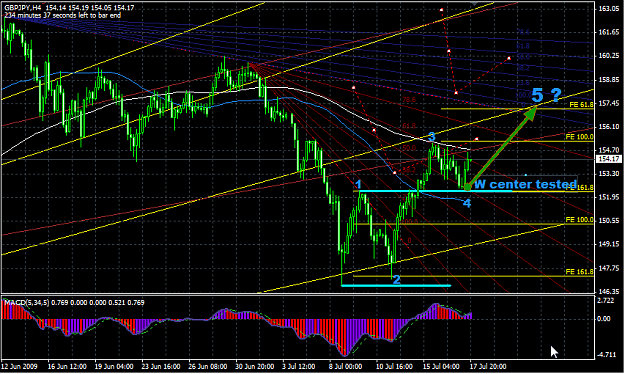Image resolution: width=625 pixels, height=374 pixels.
Task: Click the chart shift triangle marker at the top
Action: tap(474, 4)
